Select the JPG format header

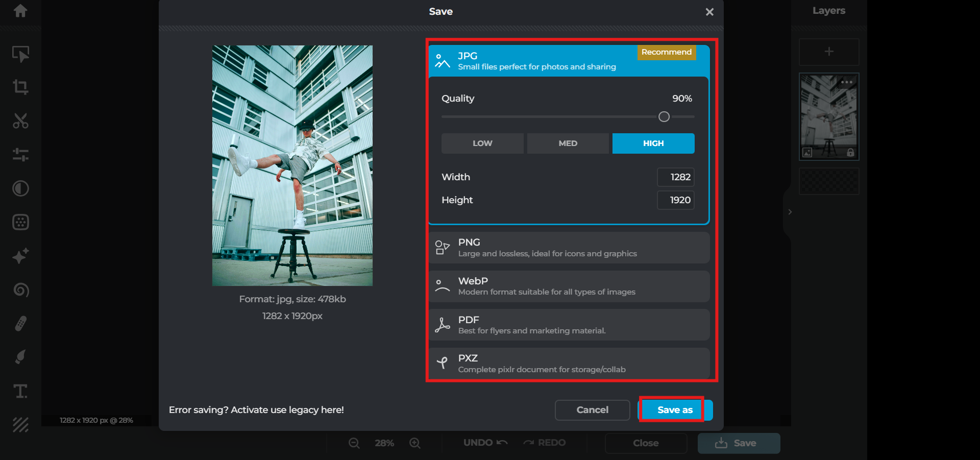(x=536, y=61)
